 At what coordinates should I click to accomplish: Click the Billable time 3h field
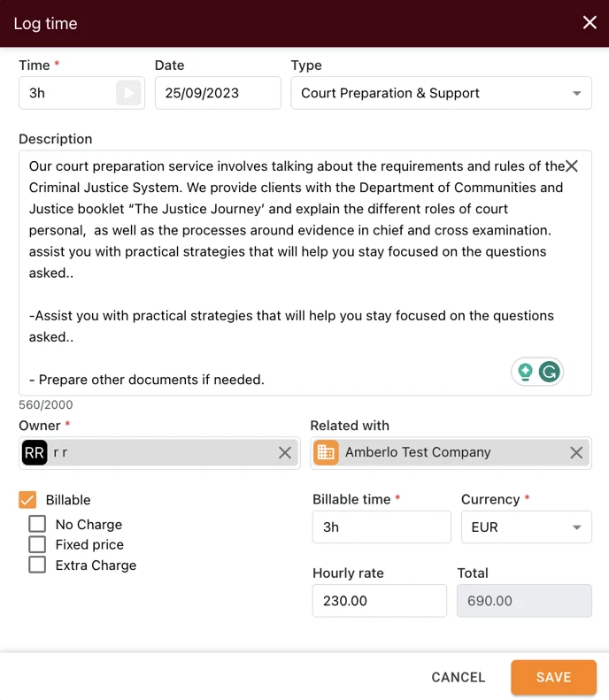[382, 527]
